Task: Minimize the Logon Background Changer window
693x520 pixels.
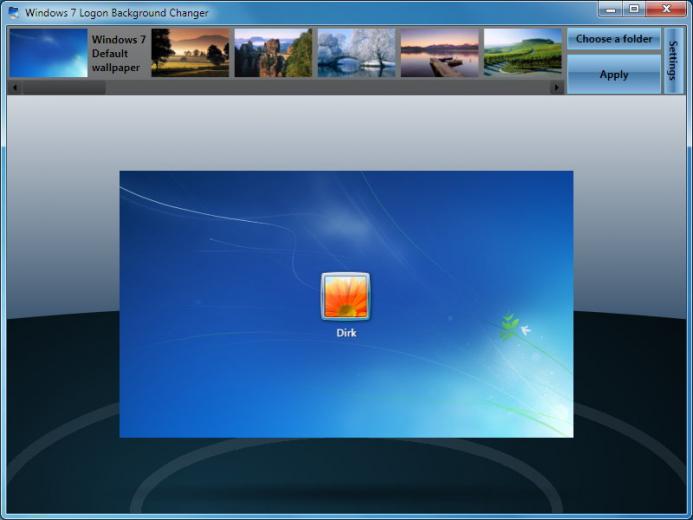Action: pos(611,8)
